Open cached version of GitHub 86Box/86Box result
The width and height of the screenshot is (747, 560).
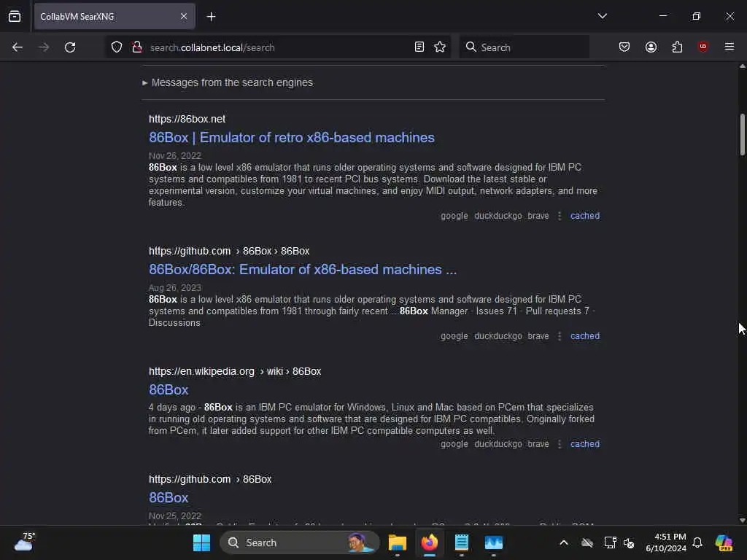585,336
